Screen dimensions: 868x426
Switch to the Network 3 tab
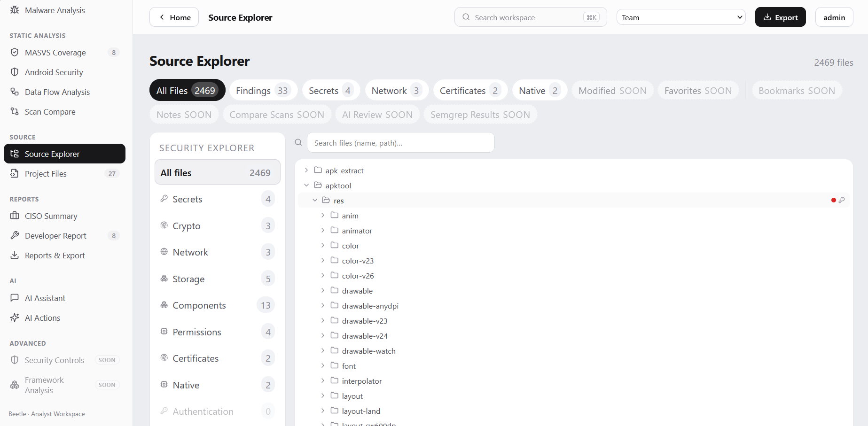tap(397, 90)
